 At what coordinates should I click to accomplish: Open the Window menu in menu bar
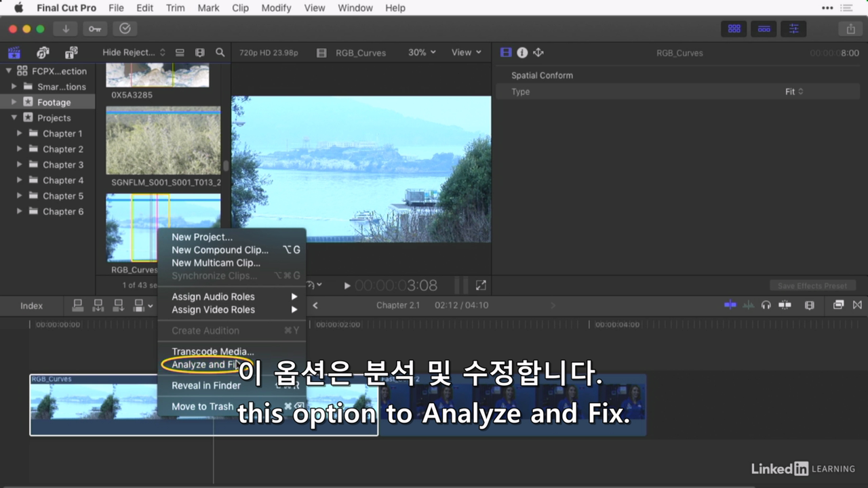(x=355, y=8)
